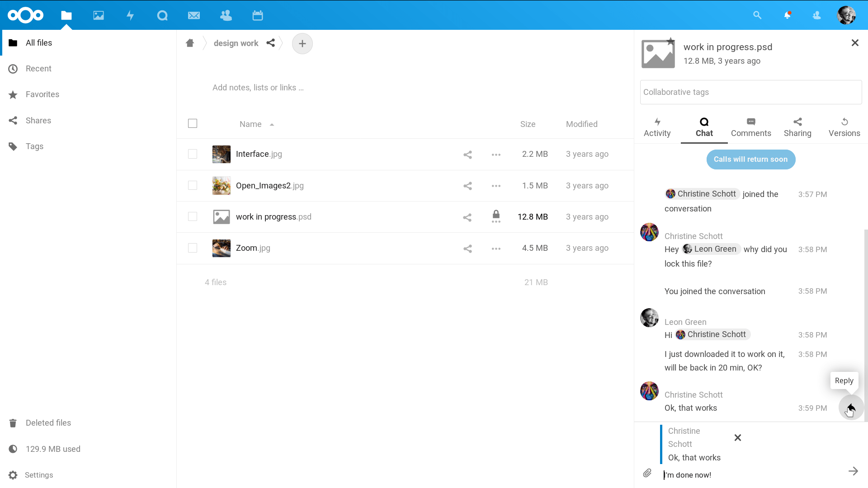
Task: Open the Mail app icon
Action: [x=194, y=16]
